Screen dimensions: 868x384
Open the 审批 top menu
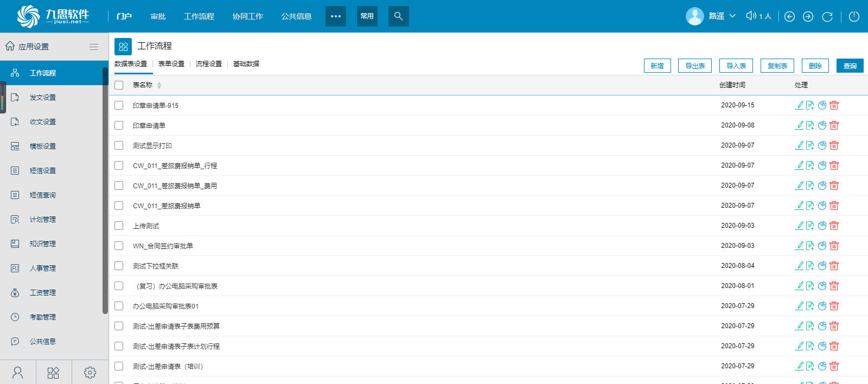(x=158, y=16)
